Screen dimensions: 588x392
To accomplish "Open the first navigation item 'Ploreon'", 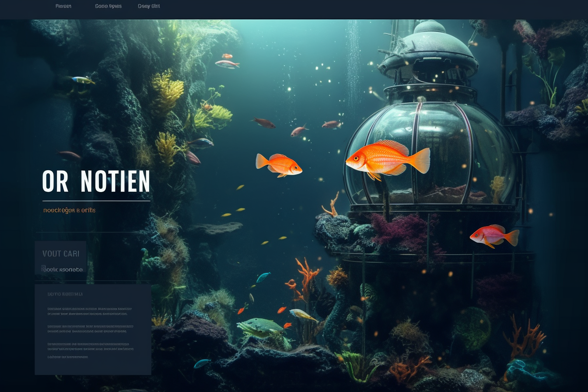I will click(x=63, y=6).
